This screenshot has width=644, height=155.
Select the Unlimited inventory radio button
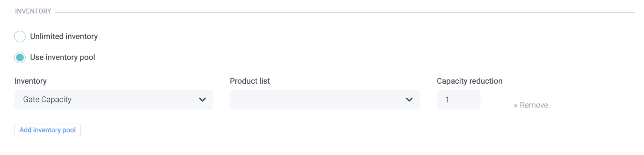pyautogui.click(x=20, y=37)
